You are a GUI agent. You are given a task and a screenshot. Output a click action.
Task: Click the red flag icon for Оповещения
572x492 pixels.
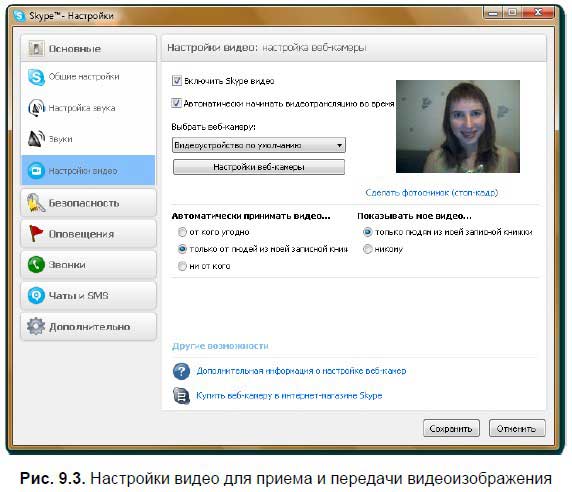coord(36,233)
